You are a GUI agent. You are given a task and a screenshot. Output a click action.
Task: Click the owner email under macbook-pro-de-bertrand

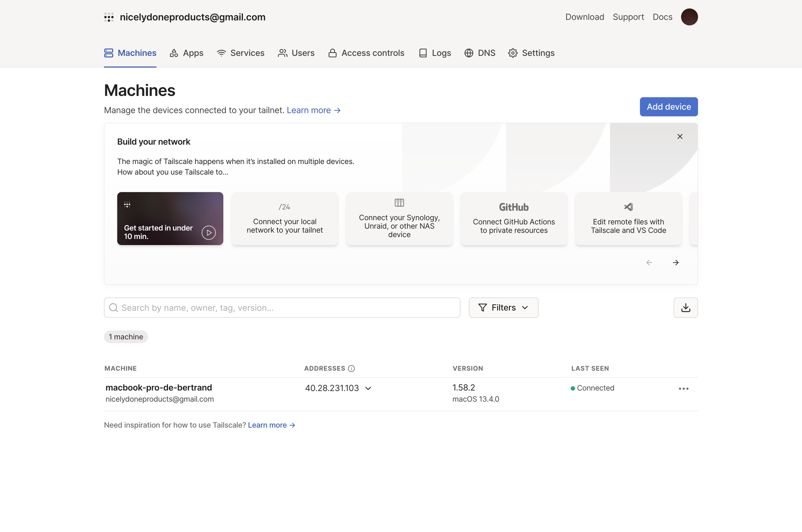tap(159, 399)
